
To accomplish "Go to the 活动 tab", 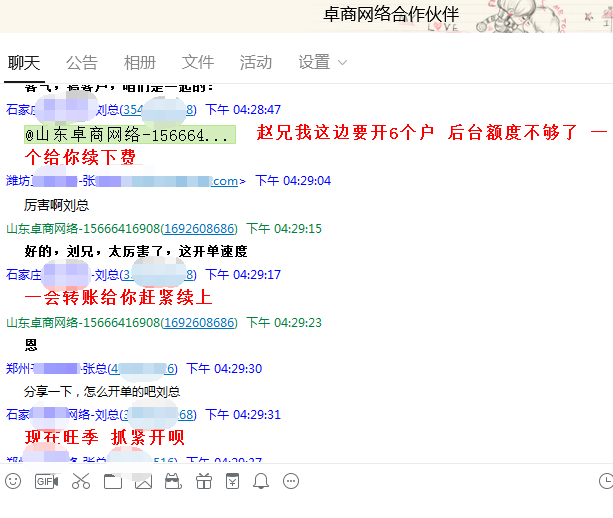I will click(x=256, y=62).
